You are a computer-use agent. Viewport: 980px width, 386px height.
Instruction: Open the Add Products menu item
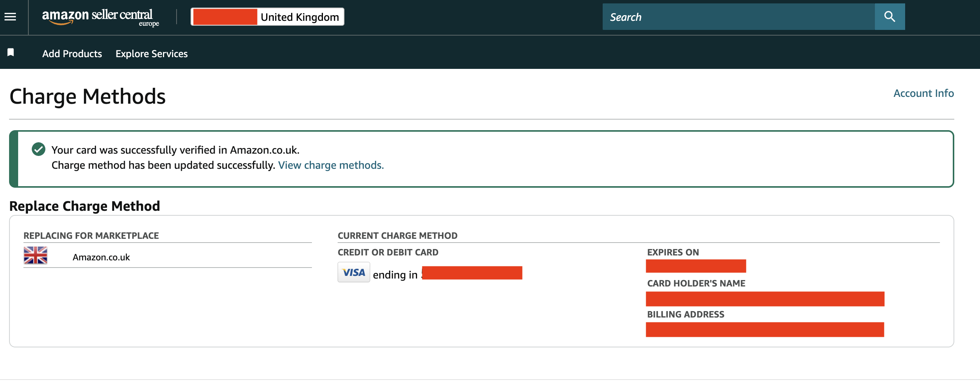pyautogui.click(x=72, y=54)
